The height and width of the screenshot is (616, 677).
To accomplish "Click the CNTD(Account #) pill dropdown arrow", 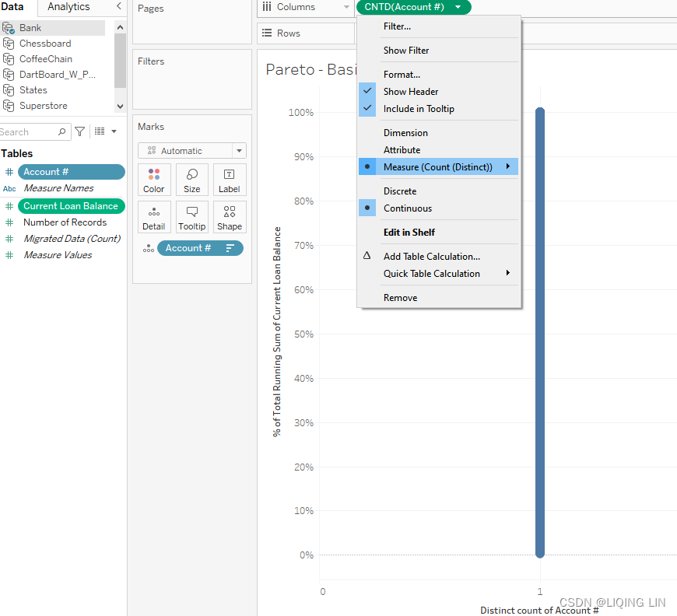I will tap(458, 7).
